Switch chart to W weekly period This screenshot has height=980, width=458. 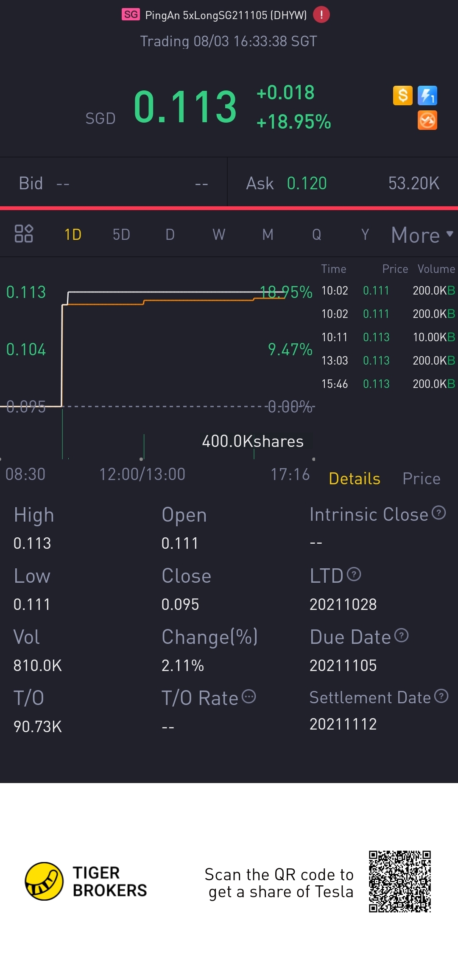click(x=219, y=235)
